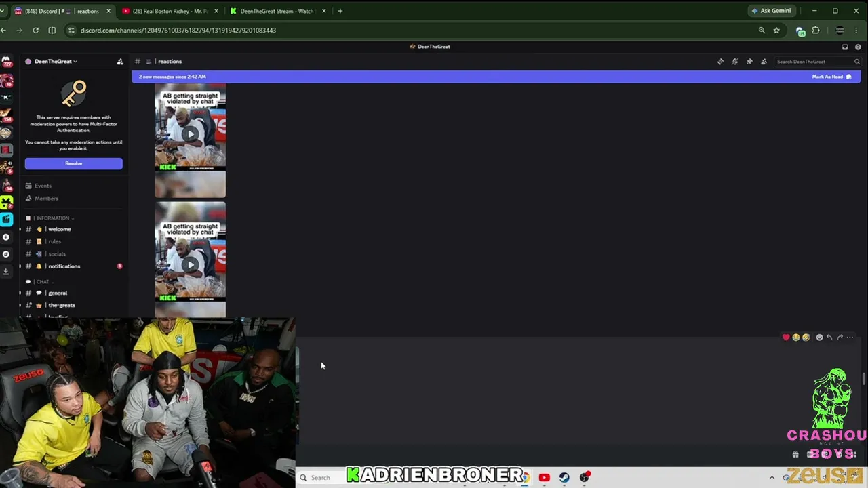Click the Windows taskbar Search box
Screen dimensions: 868x488
click(321, 478)
